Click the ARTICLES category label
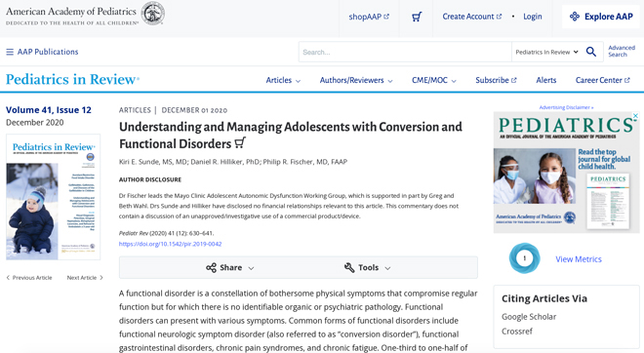The width and height of the screenshot is (644, 353). 135,110
